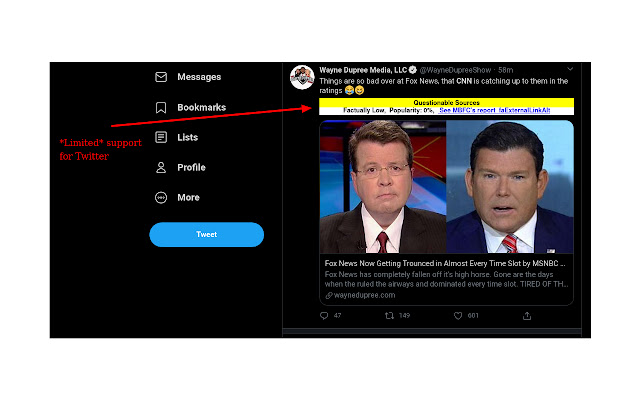640x400 pixels.
Task: Open the Wayne Dupree Media, LLC name
Action: coord(363,70)
